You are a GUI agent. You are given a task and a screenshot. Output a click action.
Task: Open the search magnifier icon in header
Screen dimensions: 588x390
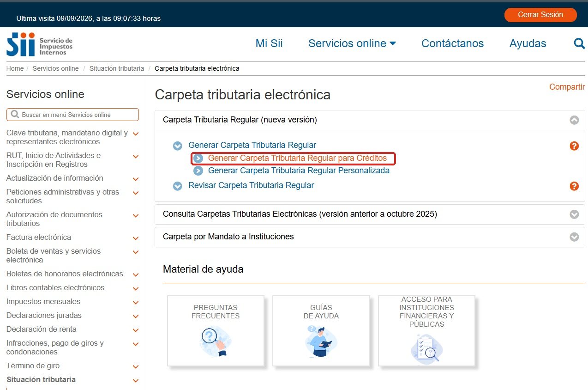click(579, 43)
